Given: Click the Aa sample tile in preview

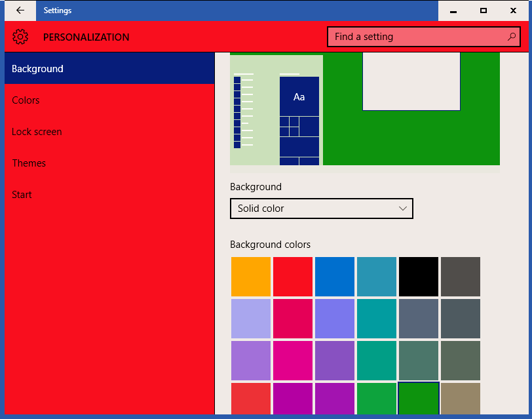Looking at the screenshot, I should tap(299, 97).
